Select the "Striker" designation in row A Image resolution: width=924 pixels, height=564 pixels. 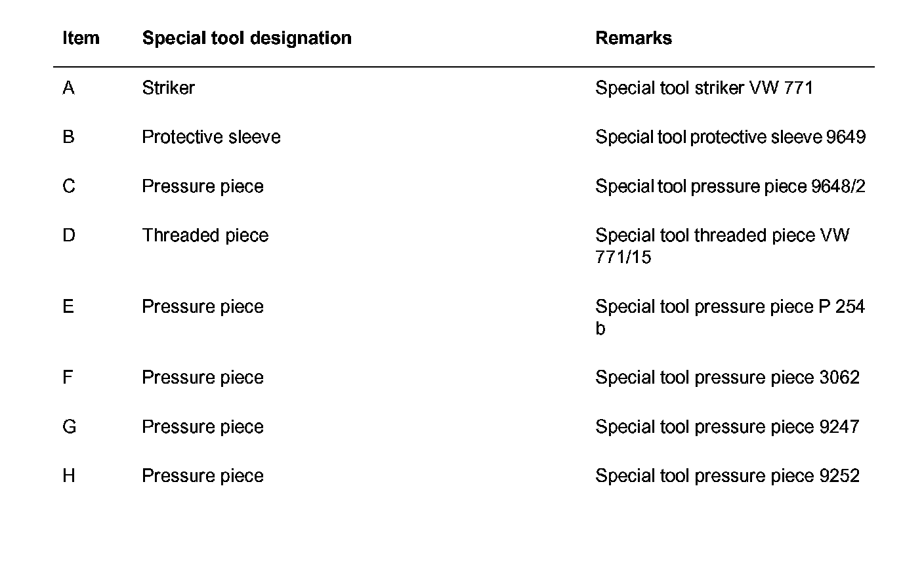click(168, 88)
